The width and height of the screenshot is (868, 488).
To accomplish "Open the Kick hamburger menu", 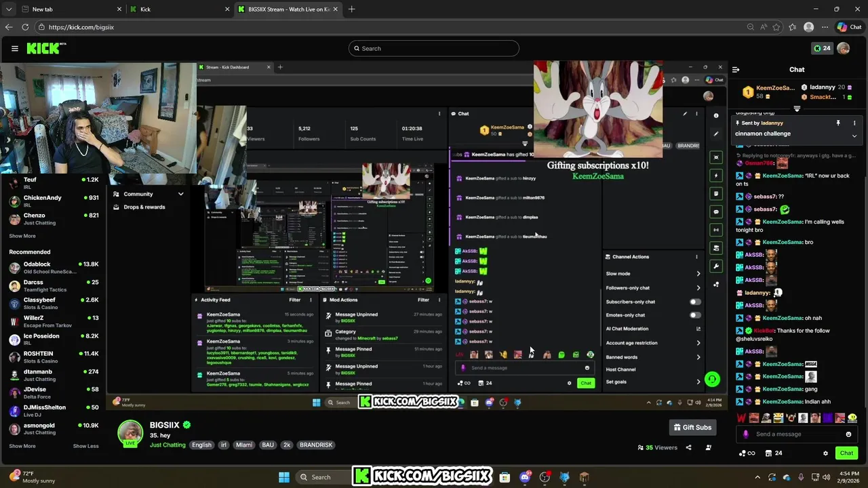I will tap(14, 48).
